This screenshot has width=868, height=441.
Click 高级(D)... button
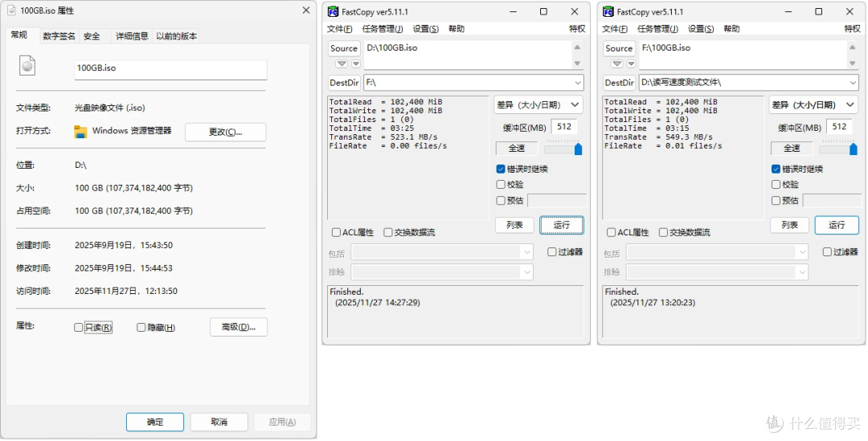[239, 327]
